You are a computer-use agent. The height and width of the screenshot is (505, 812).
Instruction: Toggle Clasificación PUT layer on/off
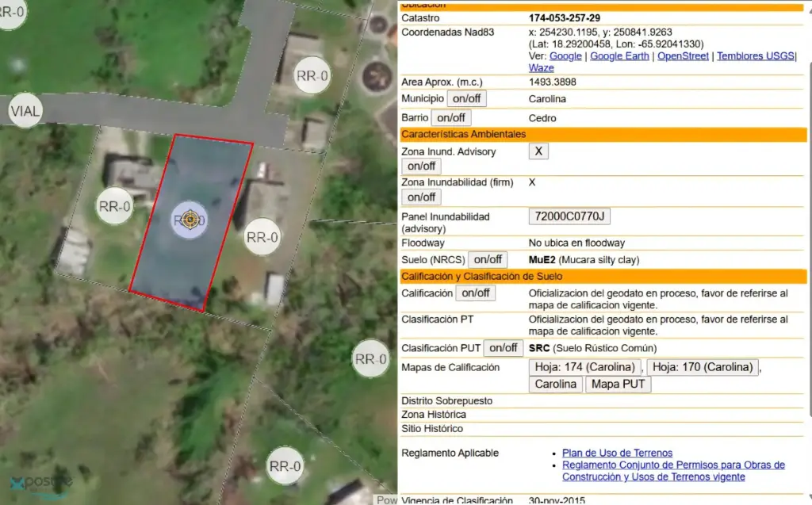pos(503,348)
